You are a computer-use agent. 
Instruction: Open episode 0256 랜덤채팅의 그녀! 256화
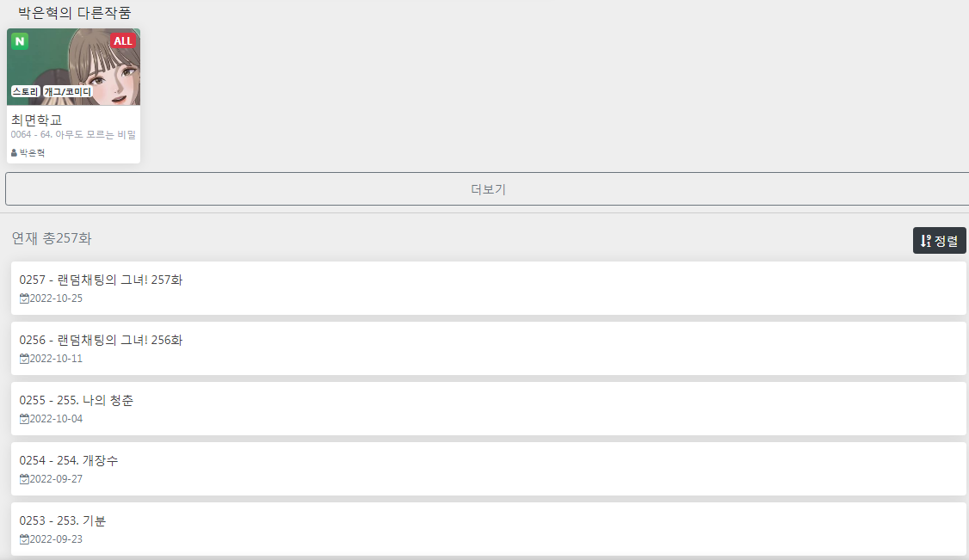click(x=488, y=348)
